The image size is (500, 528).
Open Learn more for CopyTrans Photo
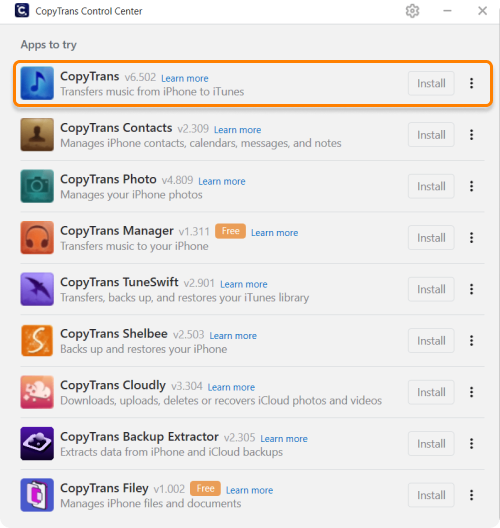pyautogui.click(x=222, y=181)
